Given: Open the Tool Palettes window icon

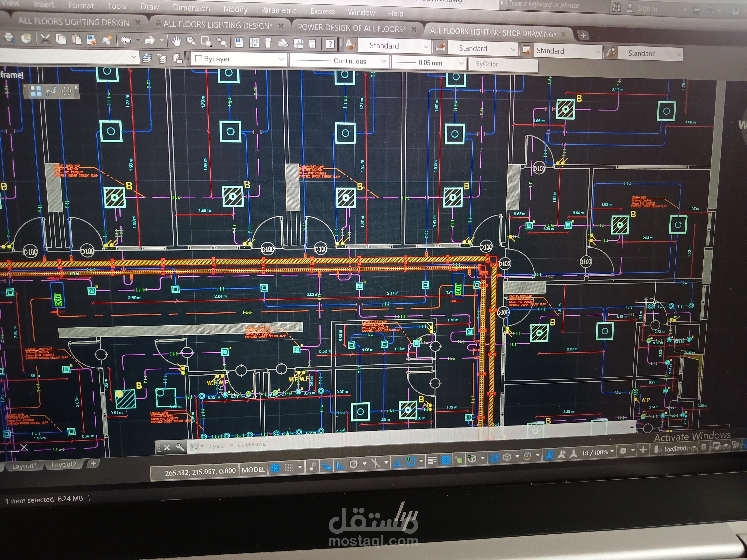Looking at the screenshot, I should 268,43.
